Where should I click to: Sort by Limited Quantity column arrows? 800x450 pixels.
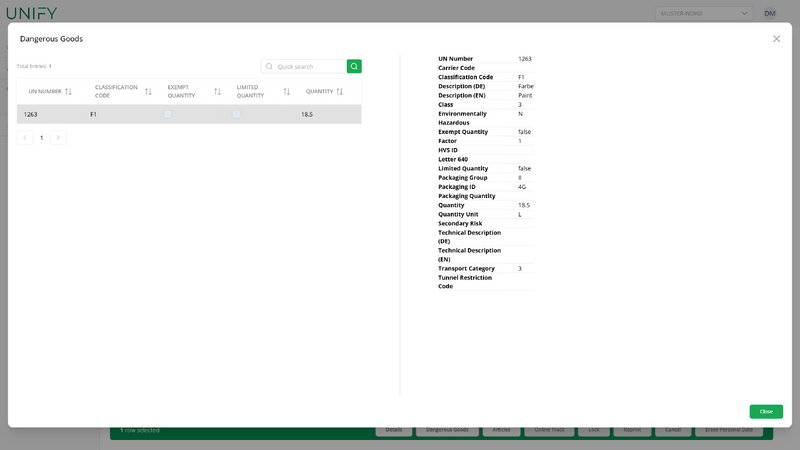pyautogui.click(x=286, y=91)
